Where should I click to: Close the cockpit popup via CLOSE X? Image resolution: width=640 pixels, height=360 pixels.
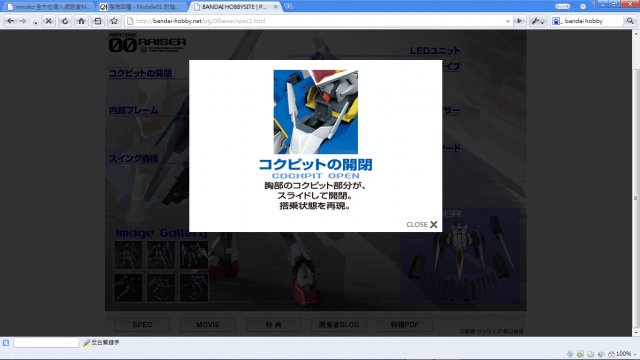422,224
